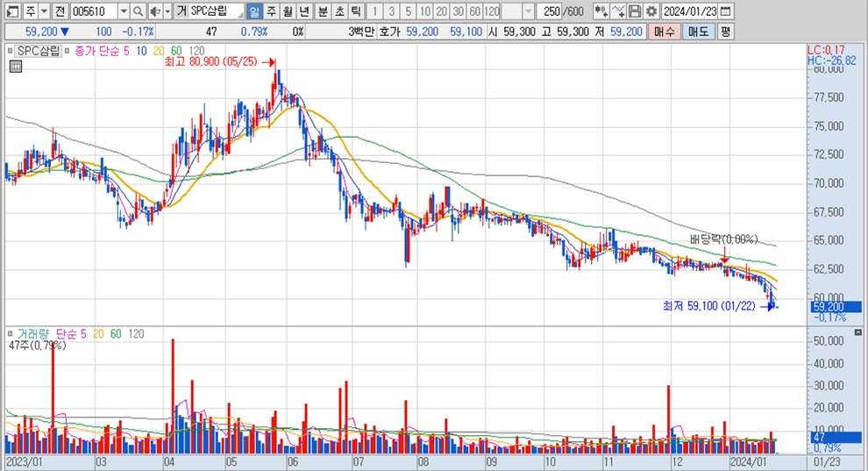Click the line chart tool icon
This screenshot has height=471, width=868.
(x=618, y=11)
